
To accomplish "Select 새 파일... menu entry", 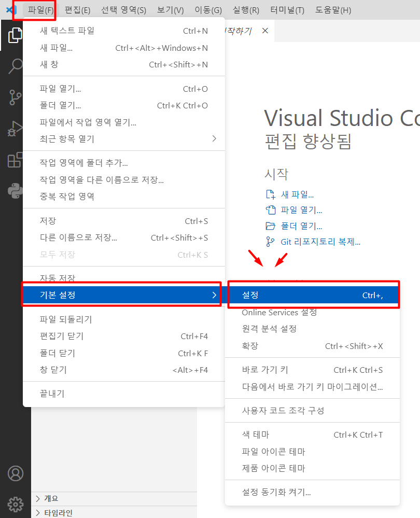I will click(124, 48).
